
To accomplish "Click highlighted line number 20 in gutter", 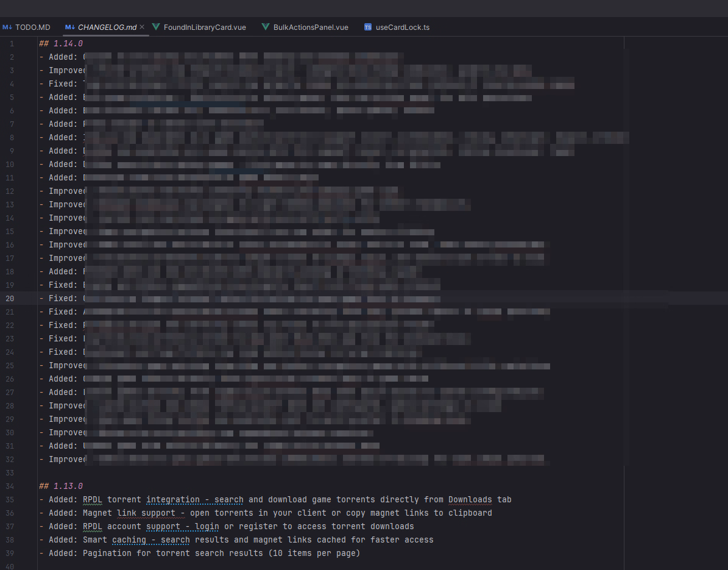I will click(x=10, y=299).
